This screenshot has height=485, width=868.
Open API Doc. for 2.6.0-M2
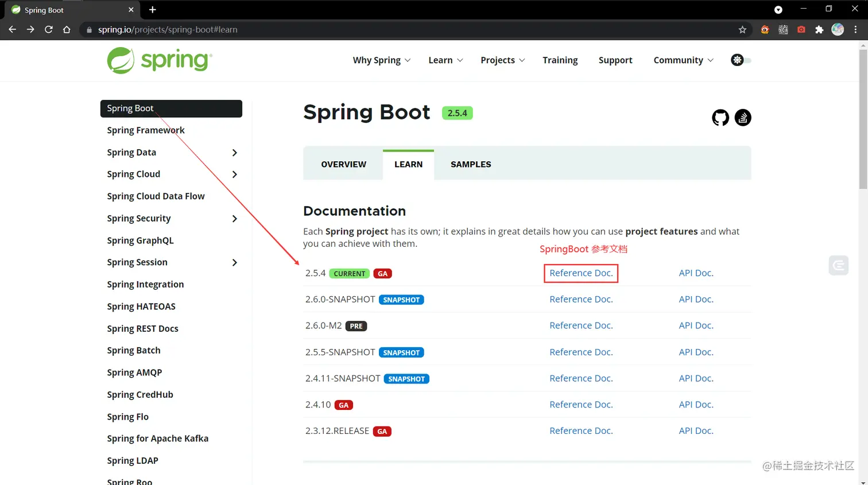click(696, 325)
